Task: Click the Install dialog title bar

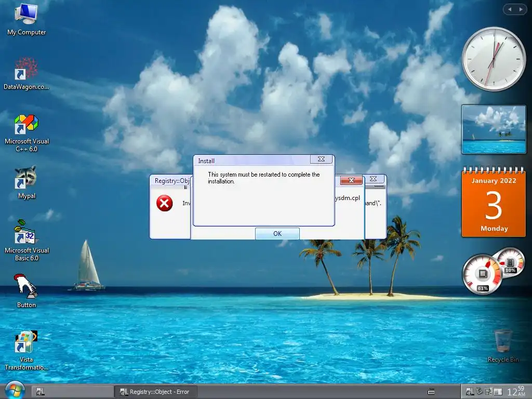Action: click(252, 161)
